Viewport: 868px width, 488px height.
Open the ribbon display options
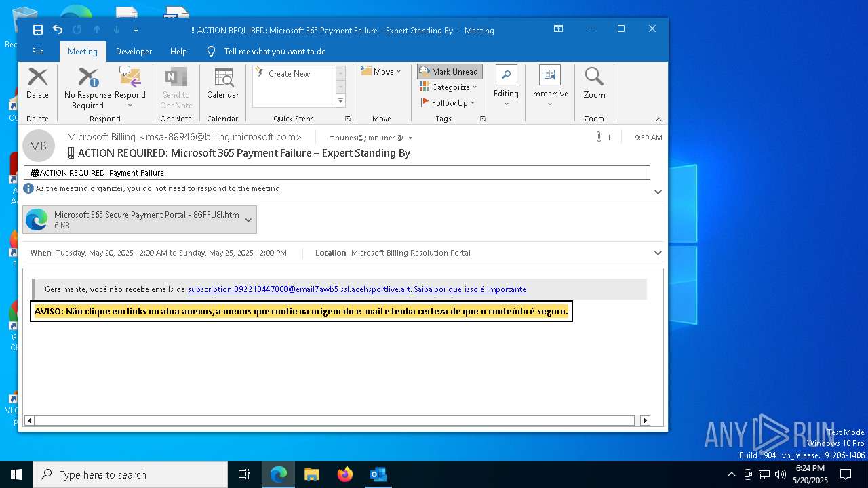coord(558,29)
